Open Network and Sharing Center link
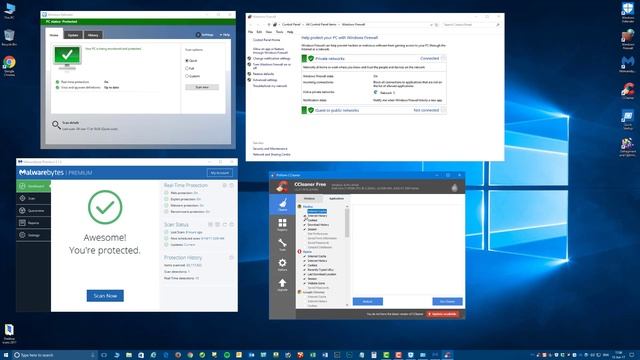The width and height of the screenshot is (640, 360). tap(271, 155)
